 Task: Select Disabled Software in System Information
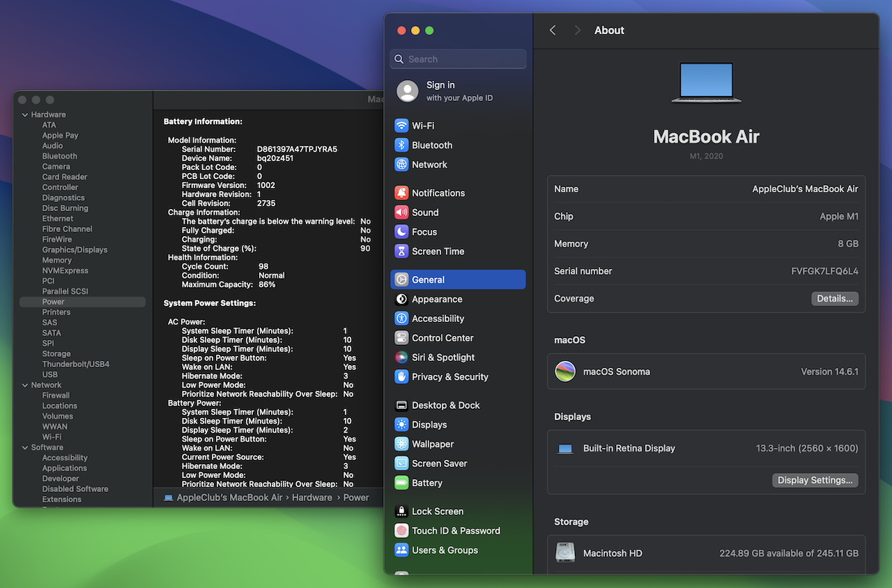click(x=75, y=489)
